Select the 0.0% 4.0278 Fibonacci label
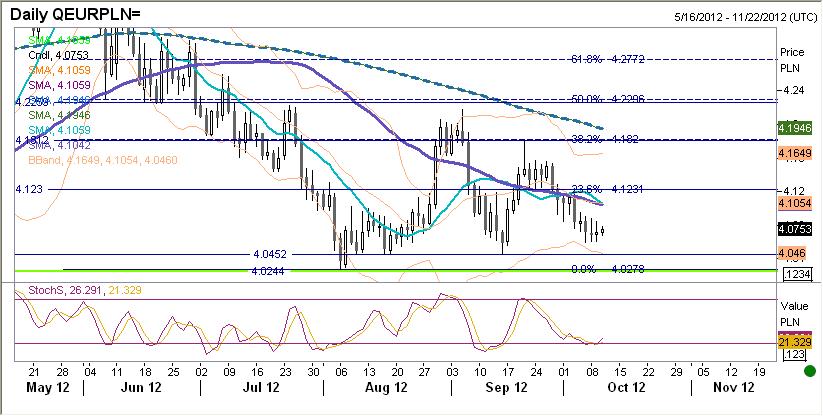 pyautogui.click(x=607, y=269)
